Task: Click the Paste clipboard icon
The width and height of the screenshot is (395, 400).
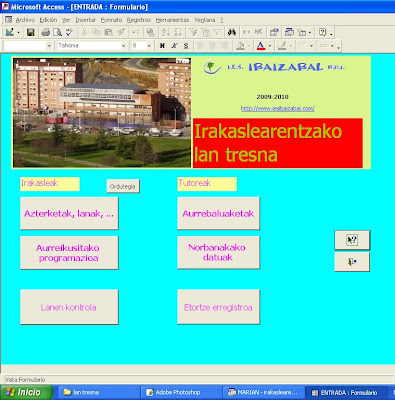Action: click(x=108, y=32)
